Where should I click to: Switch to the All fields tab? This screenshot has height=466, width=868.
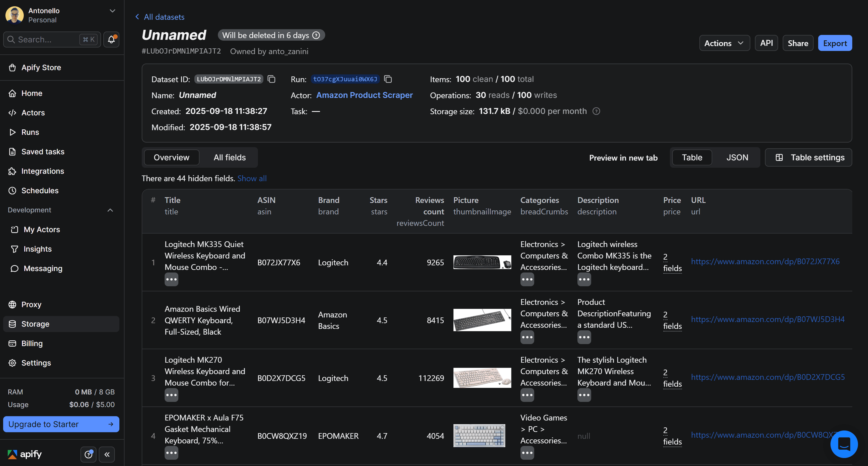[230, 157]
